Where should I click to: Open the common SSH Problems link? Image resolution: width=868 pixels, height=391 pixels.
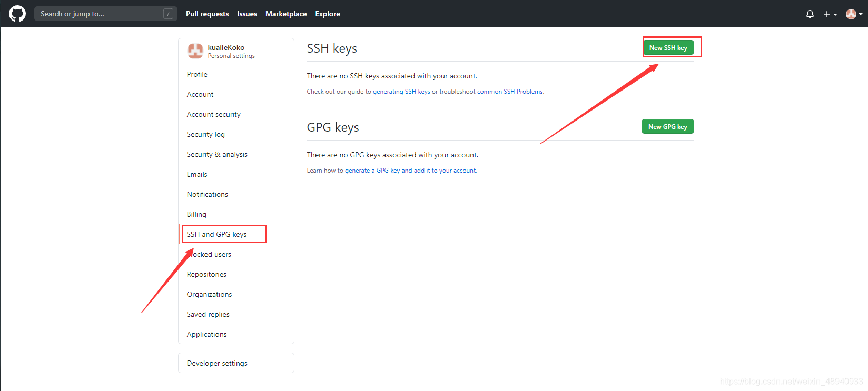point(510,92)
